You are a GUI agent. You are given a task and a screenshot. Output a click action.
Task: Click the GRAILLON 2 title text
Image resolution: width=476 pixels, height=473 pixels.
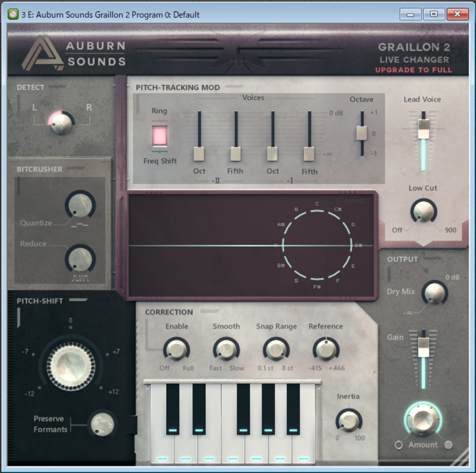coord(414,47)
